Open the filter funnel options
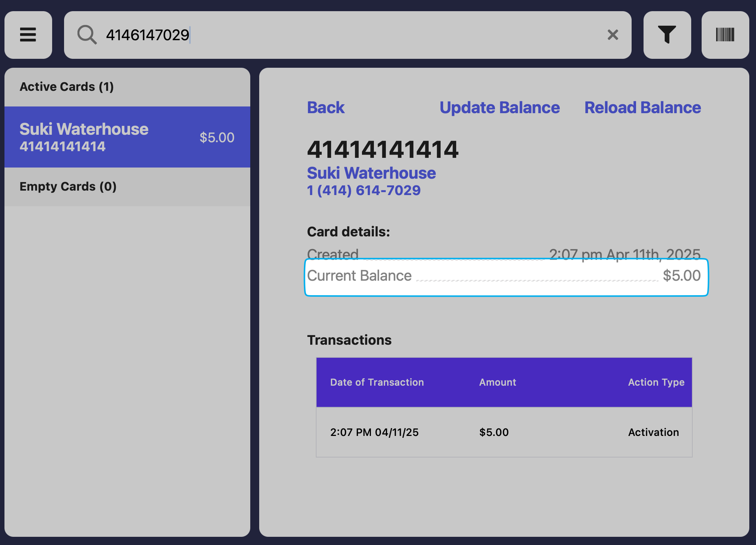 tap(667, 35)
